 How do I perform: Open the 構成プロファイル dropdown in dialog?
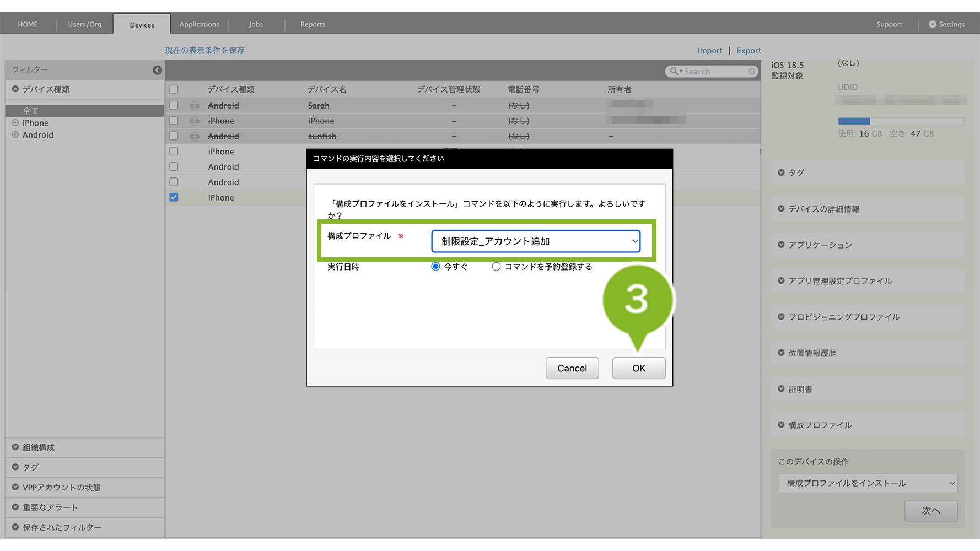(x=535, y=241)
